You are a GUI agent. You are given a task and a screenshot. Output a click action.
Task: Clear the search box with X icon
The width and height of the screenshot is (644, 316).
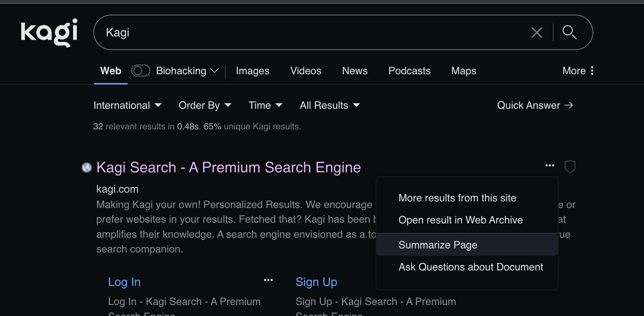[x=537, y=33]
